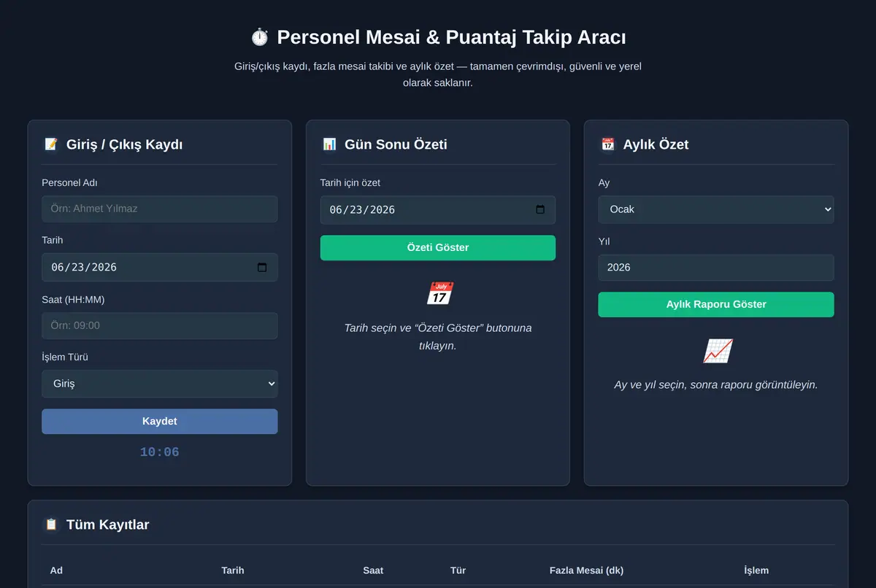Click the clipboard icon beside Tüm Kayıtlar

(51, 525)
